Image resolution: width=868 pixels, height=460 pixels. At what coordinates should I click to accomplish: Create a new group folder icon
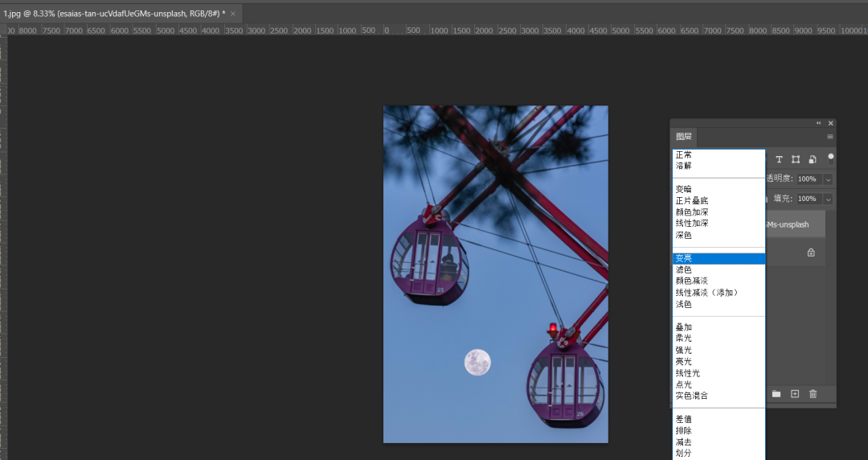(x=776, y=394)
